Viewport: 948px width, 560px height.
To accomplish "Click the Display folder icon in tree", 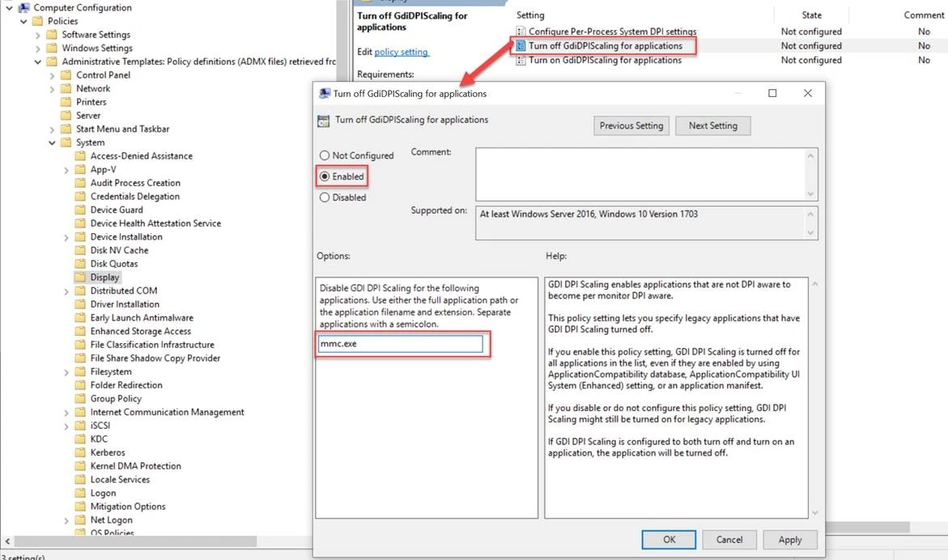I will [80, 277].
